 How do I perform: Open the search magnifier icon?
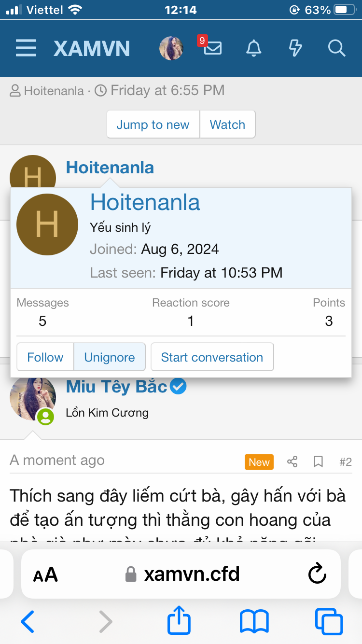click(336, 48)
